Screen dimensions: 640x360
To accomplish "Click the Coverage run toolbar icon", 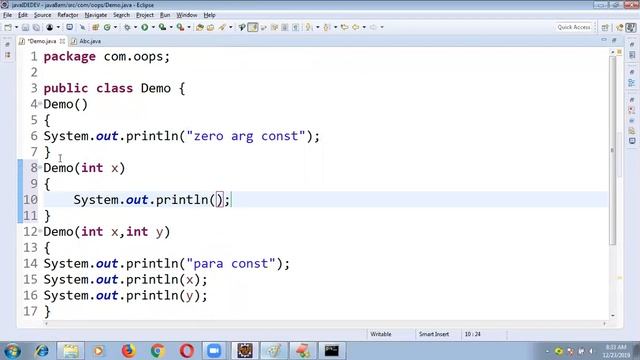I will coord(162,27).
